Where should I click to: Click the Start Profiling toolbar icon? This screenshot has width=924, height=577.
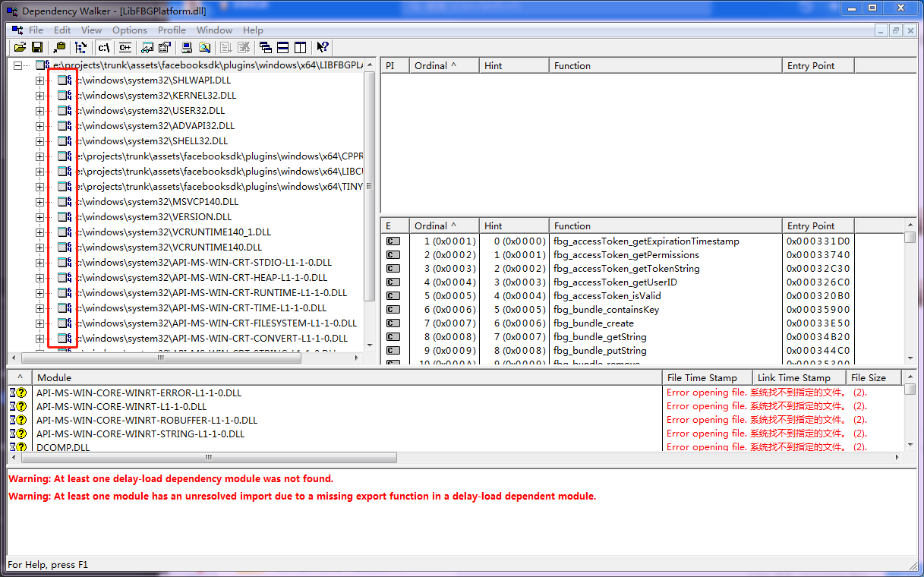227,47
